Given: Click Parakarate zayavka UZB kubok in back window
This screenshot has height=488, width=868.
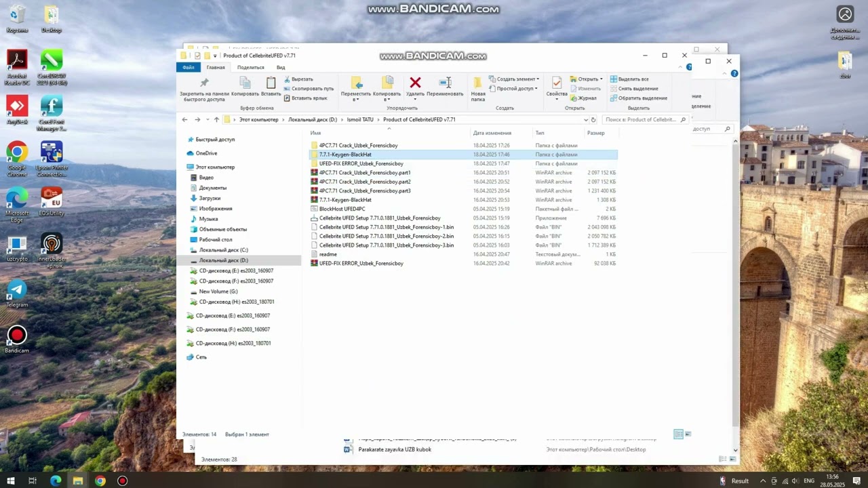Looking at the screenshot, I should 395,450.
